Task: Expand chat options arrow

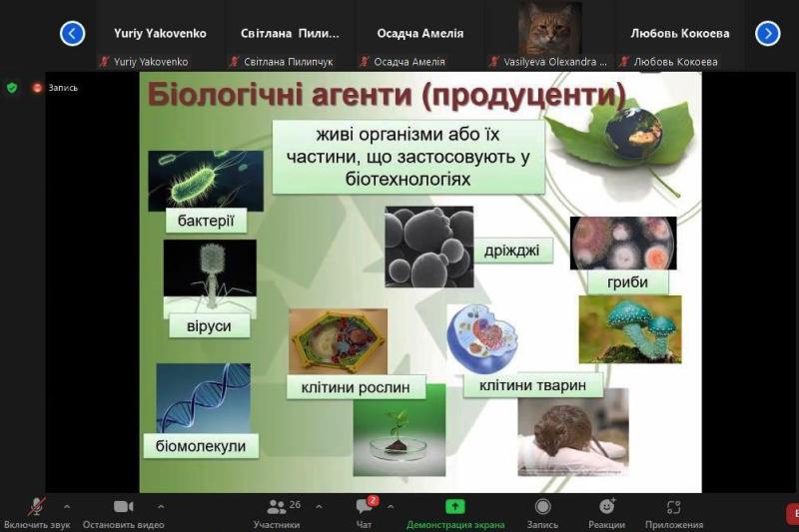Action: coord(391,506)
